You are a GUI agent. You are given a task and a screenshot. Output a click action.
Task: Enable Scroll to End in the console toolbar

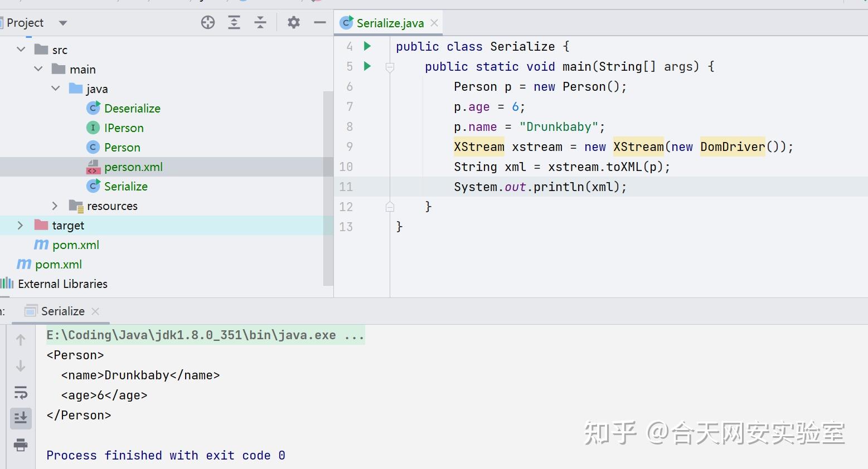click(21, 418)
